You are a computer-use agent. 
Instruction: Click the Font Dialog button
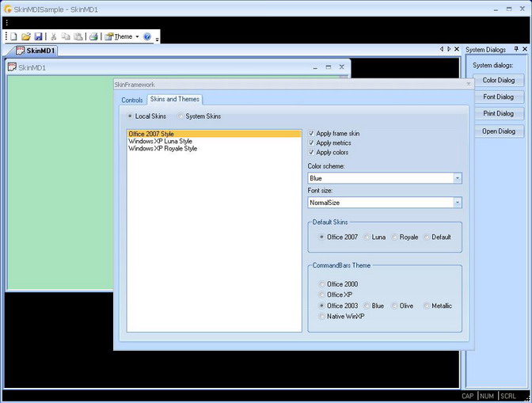pyautogui.click(x=498, y=97)
